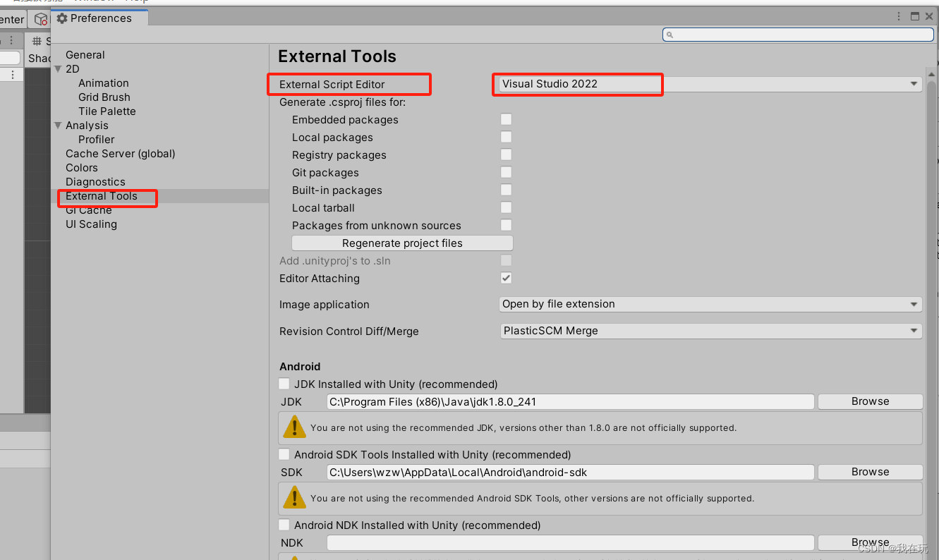
Task: Click Regenerate project files button
Action: [402, 243]
